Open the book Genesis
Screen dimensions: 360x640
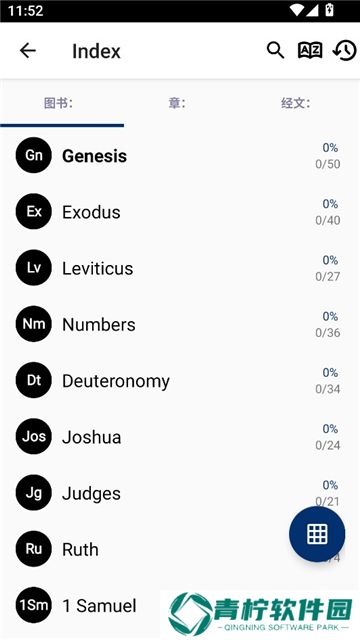click(x=94, y=156)
